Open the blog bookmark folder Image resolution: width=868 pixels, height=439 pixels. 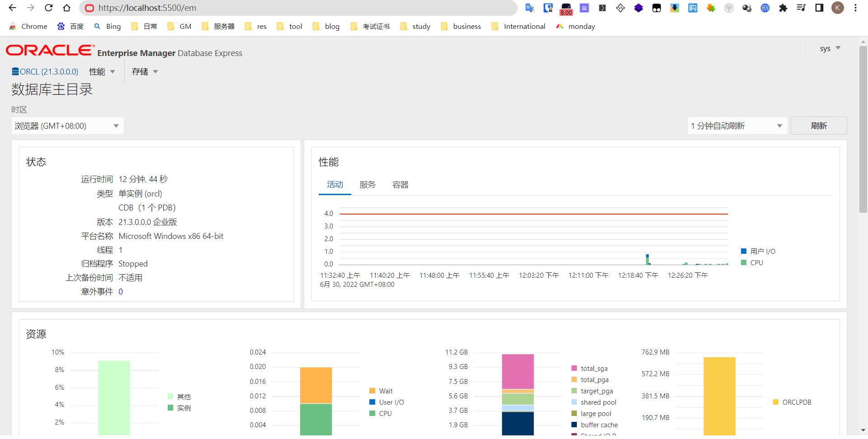326,27
